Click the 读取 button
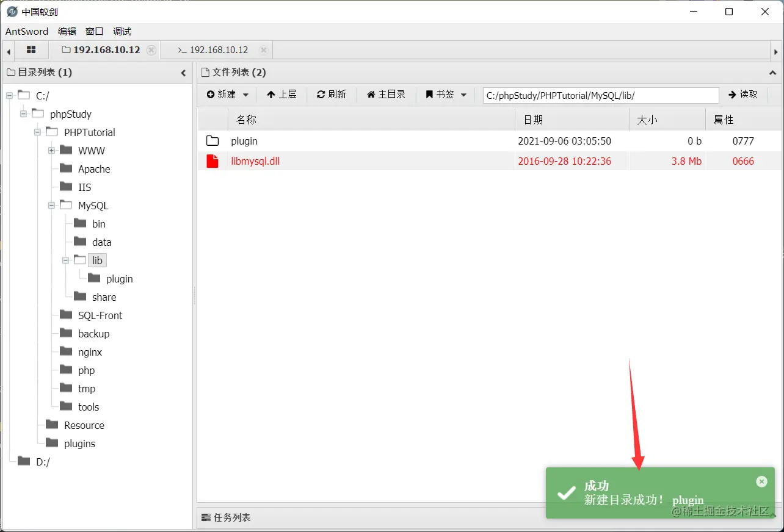Screen dimensions: 784x532 (x=743, y=95)
